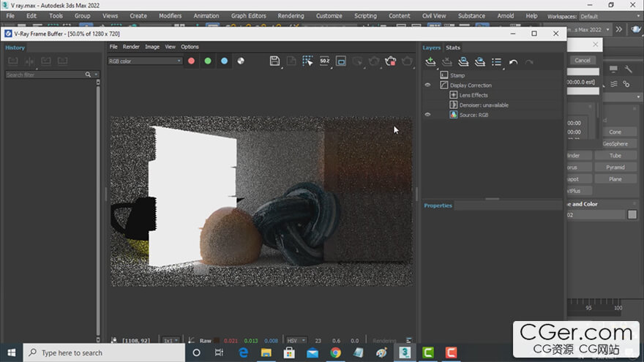Click the lock pixel info icon in status bar
This screenshot has width=644, height=362.
pyautogui.click(x=114, y=340)
